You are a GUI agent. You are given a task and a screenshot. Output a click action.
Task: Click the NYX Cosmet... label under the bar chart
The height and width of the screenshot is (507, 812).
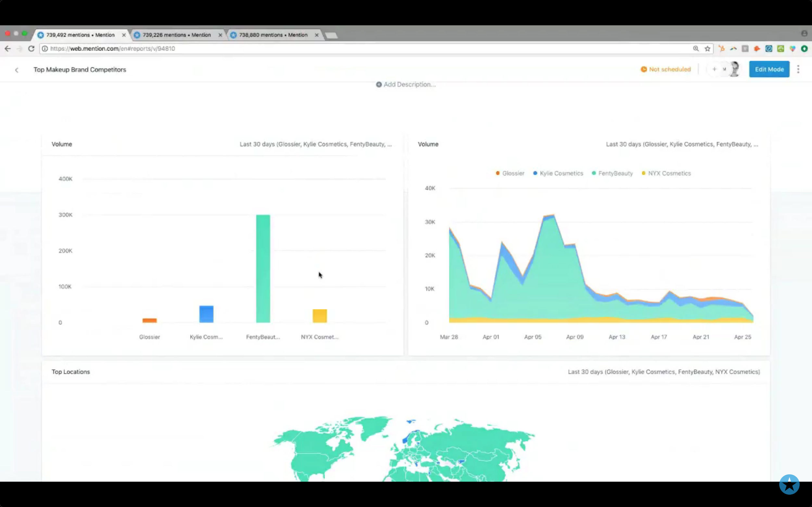click(x=320, y=337)
